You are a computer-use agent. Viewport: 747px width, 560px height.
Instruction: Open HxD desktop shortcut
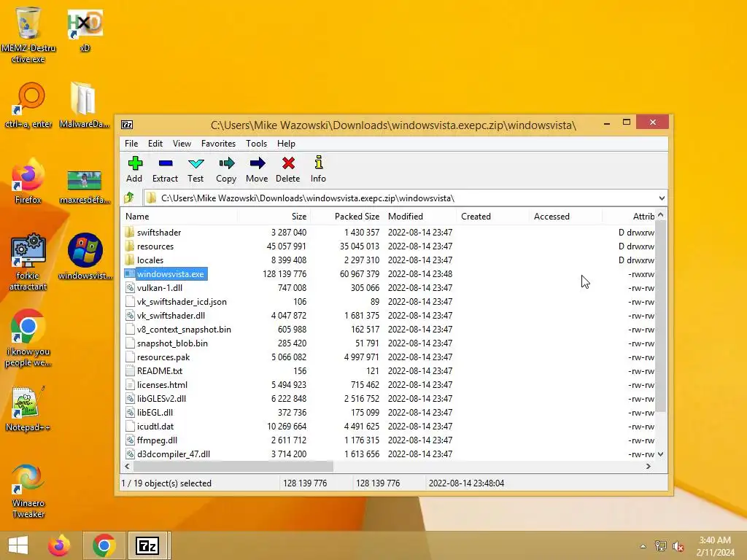tap(85, 31)
